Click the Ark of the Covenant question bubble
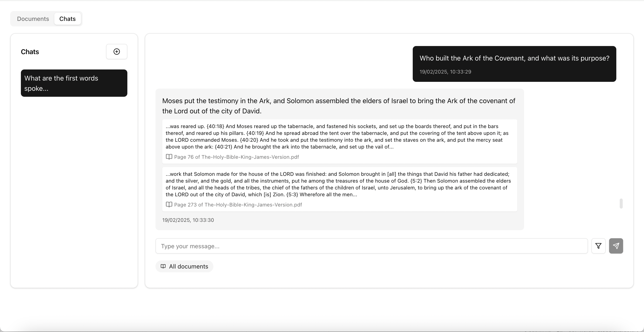This screenshot has height=332, width=644. pos(514,58)
